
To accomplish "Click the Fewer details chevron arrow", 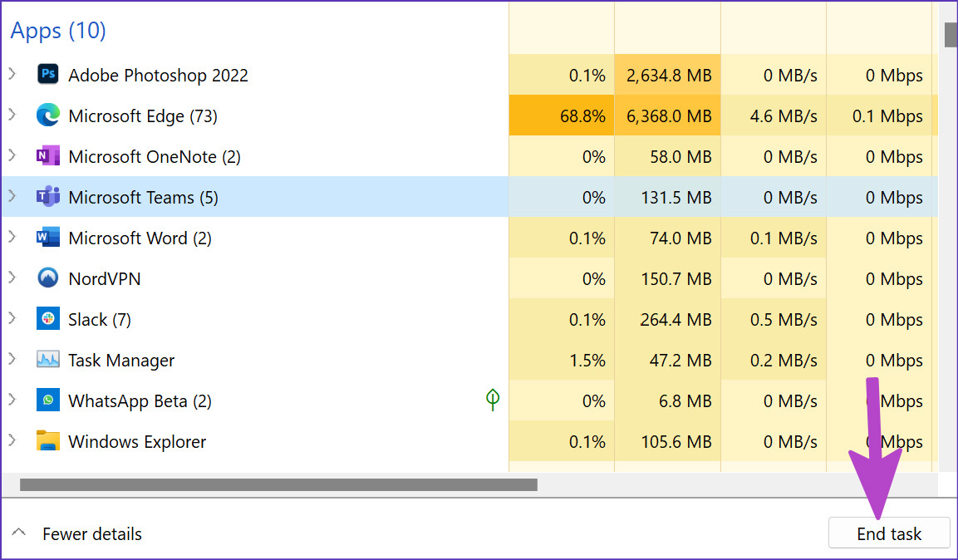I will 19,533.
